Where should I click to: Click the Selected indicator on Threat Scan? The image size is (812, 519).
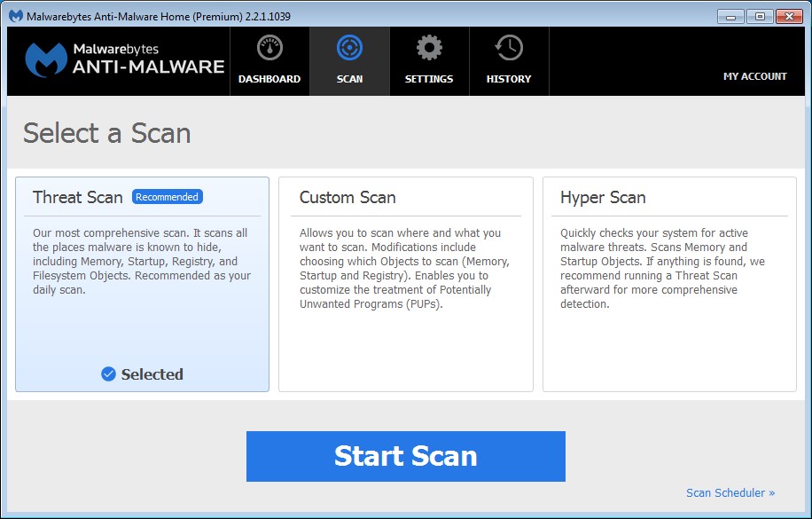coord(141,374)
